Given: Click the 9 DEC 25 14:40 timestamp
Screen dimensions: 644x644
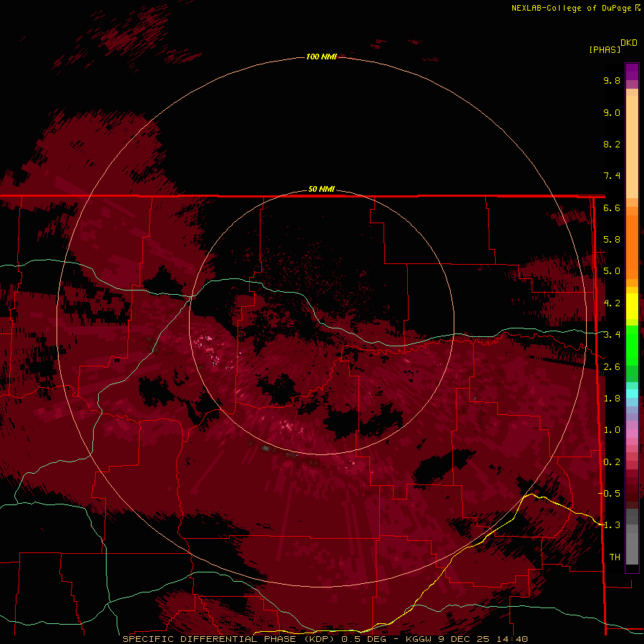Looking at the screenshot, I should (x=482, y=639).
